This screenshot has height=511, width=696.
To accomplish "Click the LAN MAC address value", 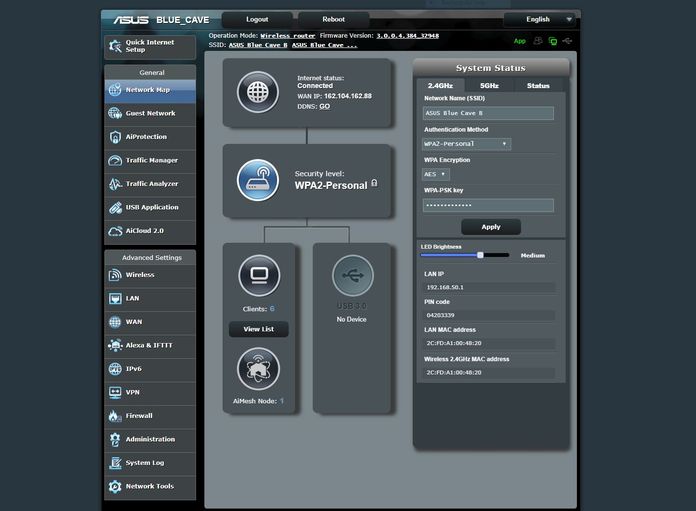I will click(454, 343).
